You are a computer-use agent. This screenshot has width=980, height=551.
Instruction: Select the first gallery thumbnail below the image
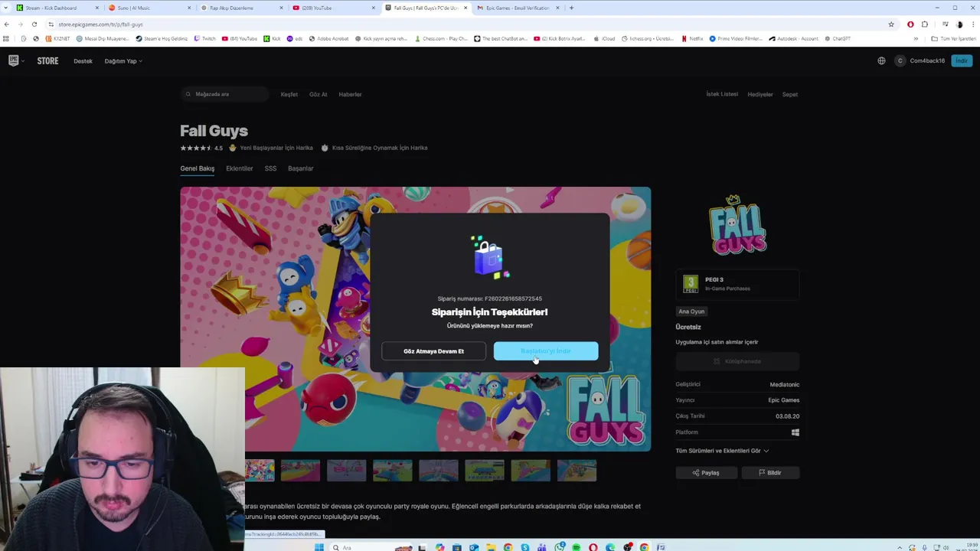(x=260, y=470)
